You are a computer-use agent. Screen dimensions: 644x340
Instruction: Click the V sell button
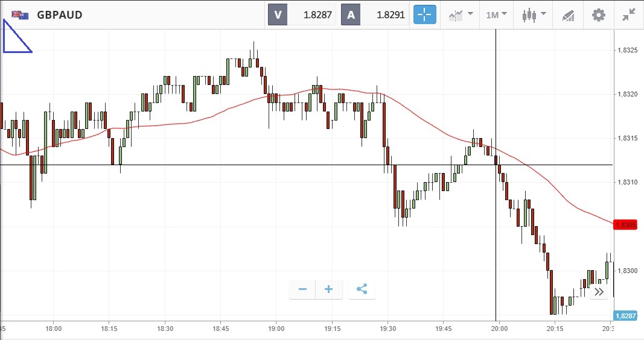[x=278, y=15]
